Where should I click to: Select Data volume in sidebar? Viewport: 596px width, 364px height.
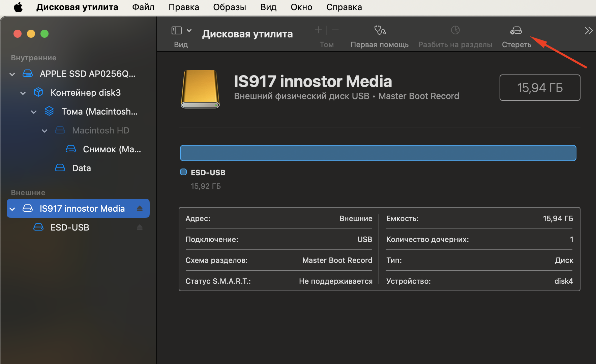tap(78, 168)
